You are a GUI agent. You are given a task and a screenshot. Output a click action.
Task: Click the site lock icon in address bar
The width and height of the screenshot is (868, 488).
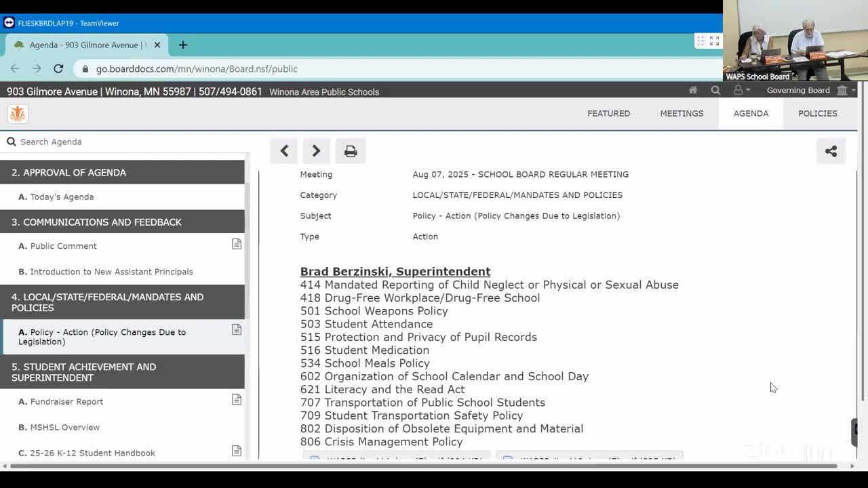pos(85,68)
